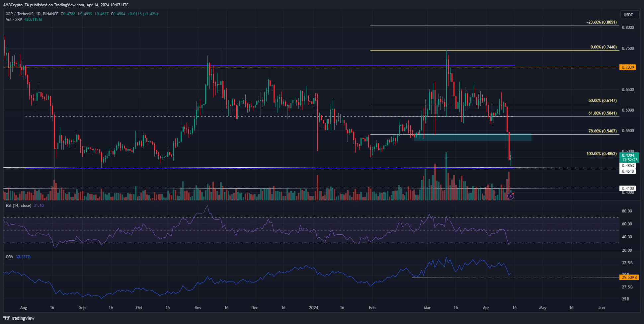Screen dimensions: 644x324
Task: Select the 50.00% (0.6147) Fibonacci label
Action: point(603,101)
